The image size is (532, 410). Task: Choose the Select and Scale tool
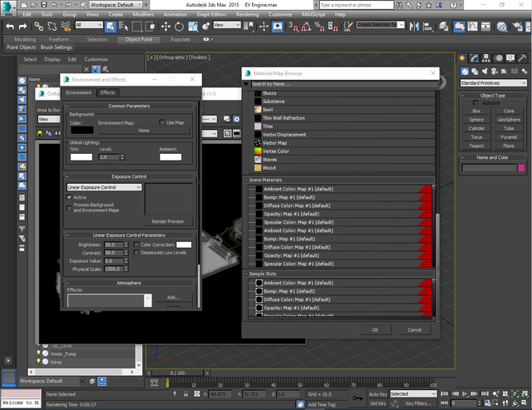point(193,27)
